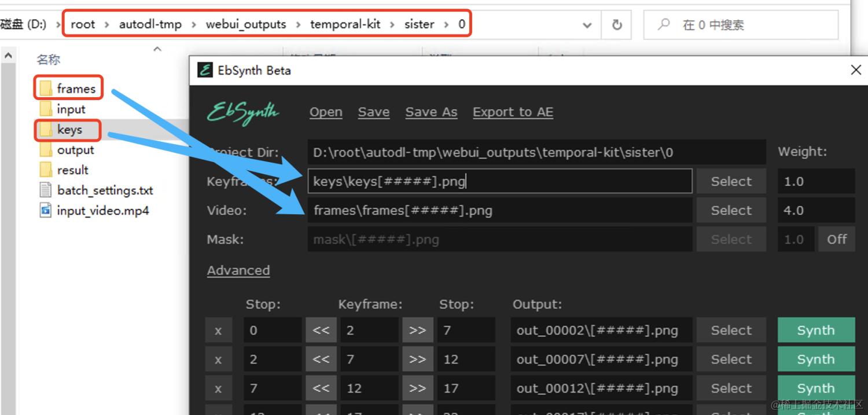Click the Keyframes path input field
868x415 pixels.
[x=500, y=181]
